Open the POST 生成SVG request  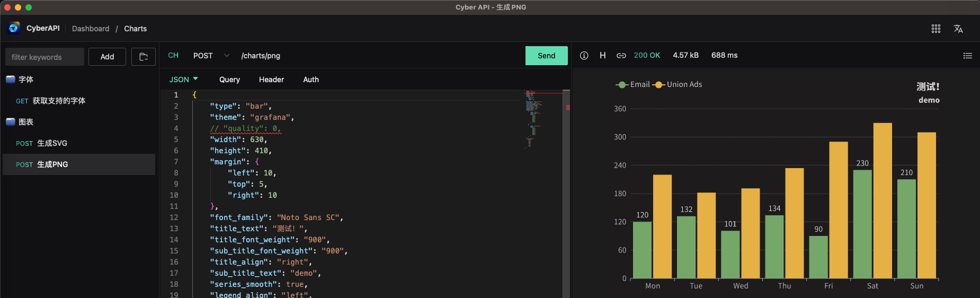(78, 143)
